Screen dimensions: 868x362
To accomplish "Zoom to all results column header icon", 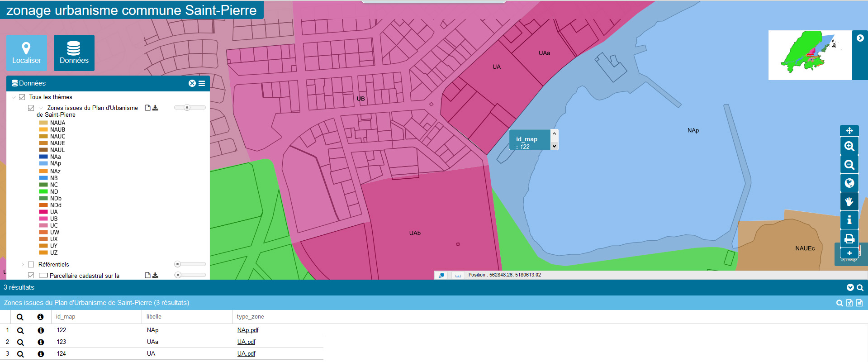I will 20,317.
